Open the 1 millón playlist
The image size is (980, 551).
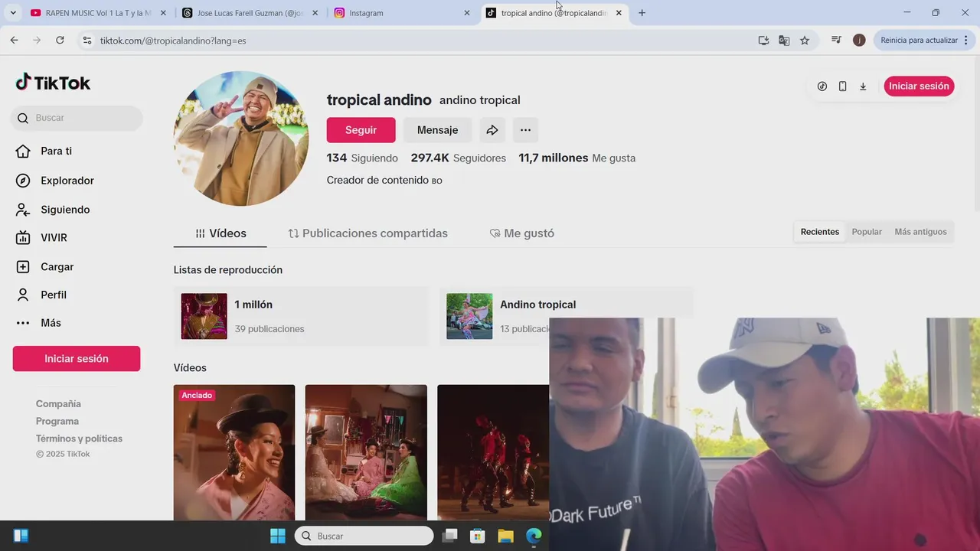click(x=301, y=316)
